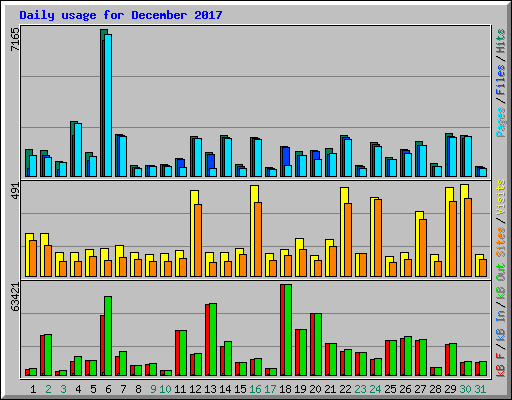Click weekend day label 16

pos(255,389)
